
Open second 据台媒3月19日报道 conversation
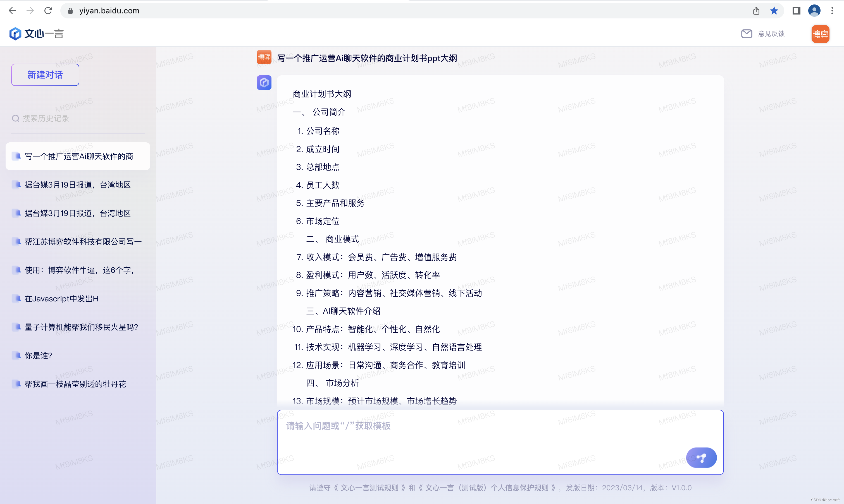pyautogui.click(x=78, y=213)
